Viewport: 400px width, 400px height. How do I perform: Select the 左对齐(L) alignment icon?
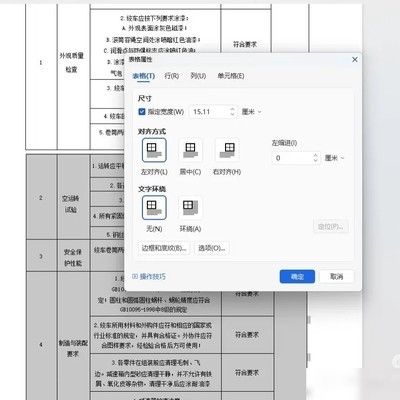coord(154,150)
